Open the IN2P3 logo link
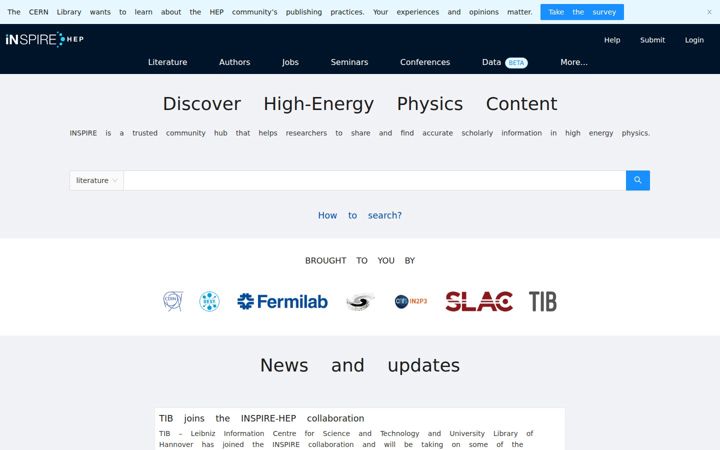720x450 pixels. 411,302
